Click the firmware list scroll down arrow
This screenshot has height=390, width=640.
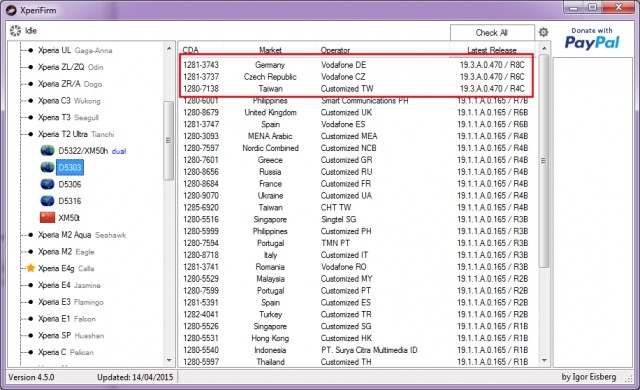(x=544, y=361)
